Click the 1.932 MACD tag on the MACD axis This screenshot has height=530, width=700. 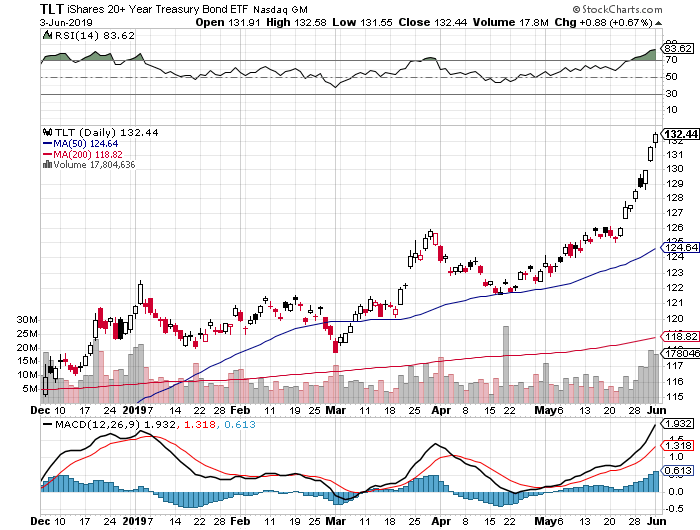[678, 424]
